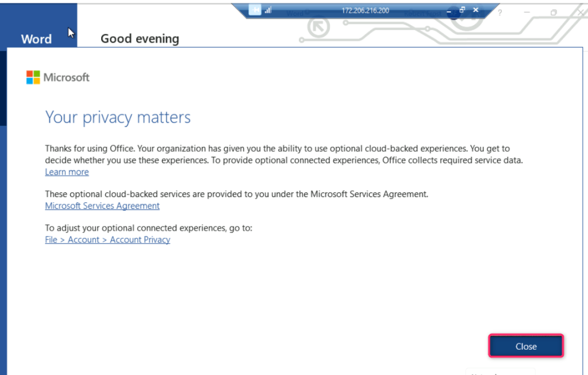Dismiss the privacy dialog with Close
This screenshot has width=588, height=375.
click(x=526, y=346)
